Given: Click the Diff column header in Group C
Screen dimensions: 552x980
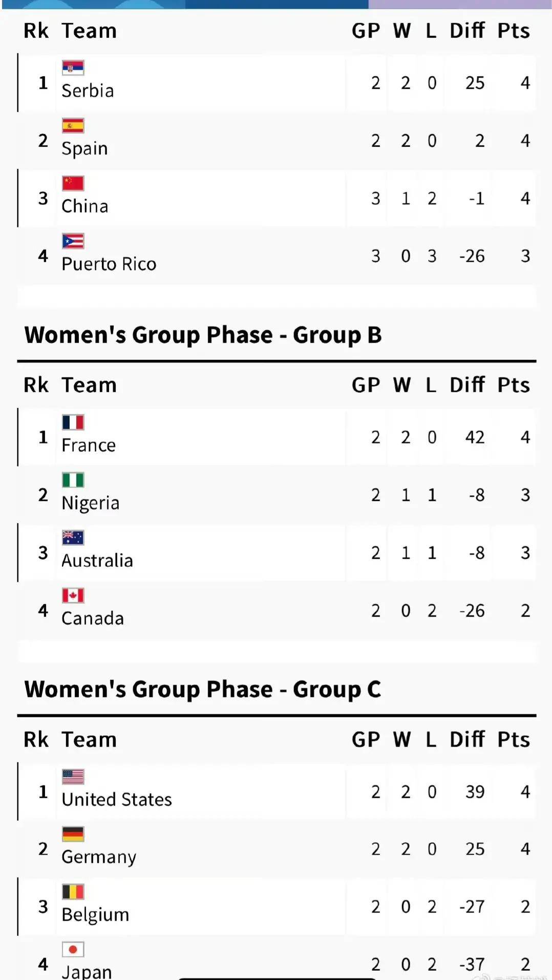Looking at the screenshot, I should click(466, 739).
